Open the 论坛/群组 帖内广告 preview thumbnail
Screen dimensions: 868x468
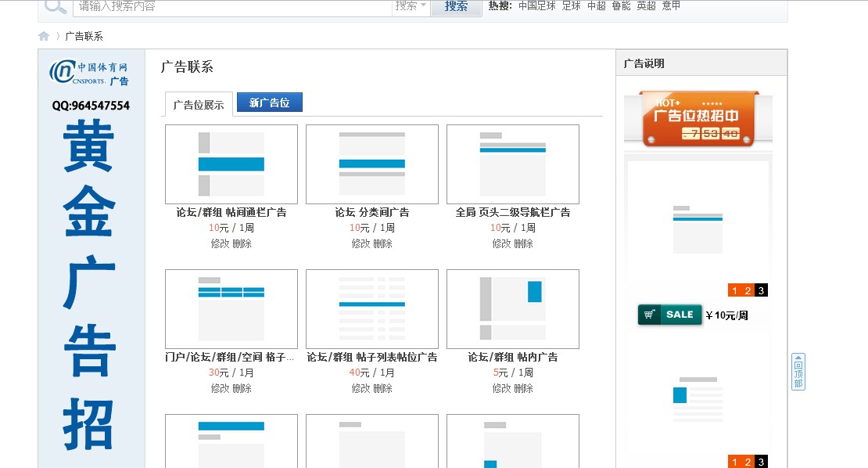coord(513,308)
